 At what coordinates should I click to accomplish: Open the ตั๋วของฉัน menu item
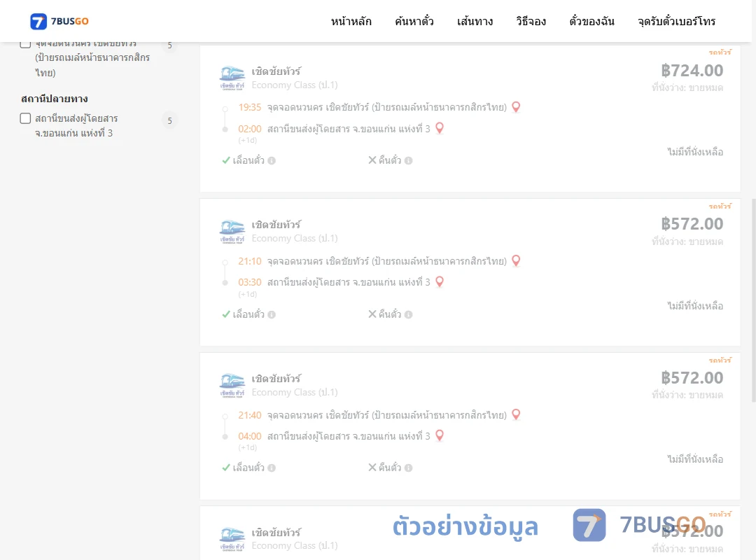[x=591, y=21]
